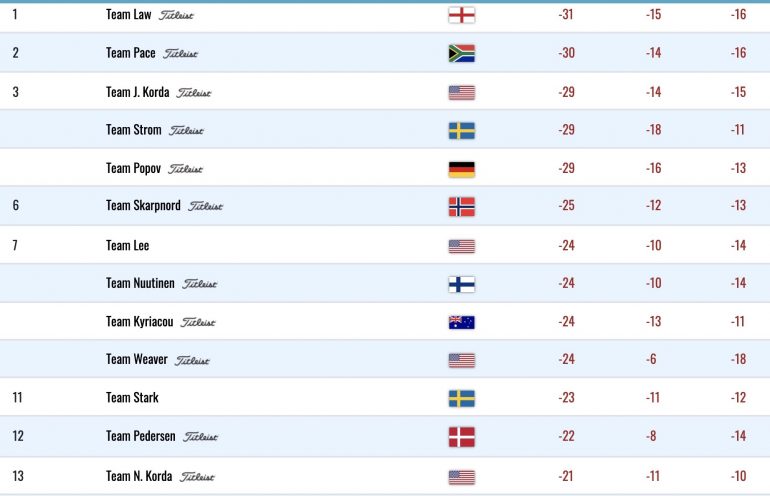Click the Sweden flag for Team Strom

pos(462,131)
